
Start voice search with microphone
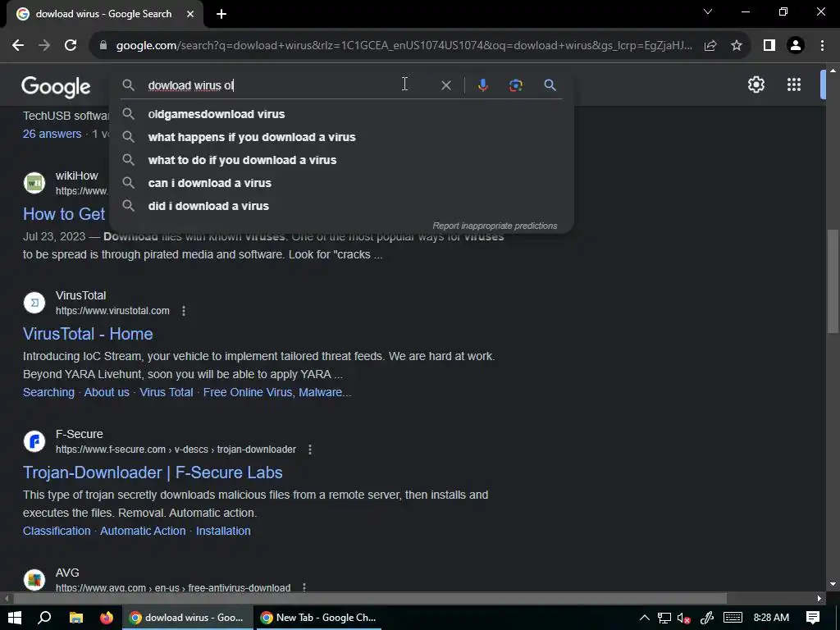(482, 85)
